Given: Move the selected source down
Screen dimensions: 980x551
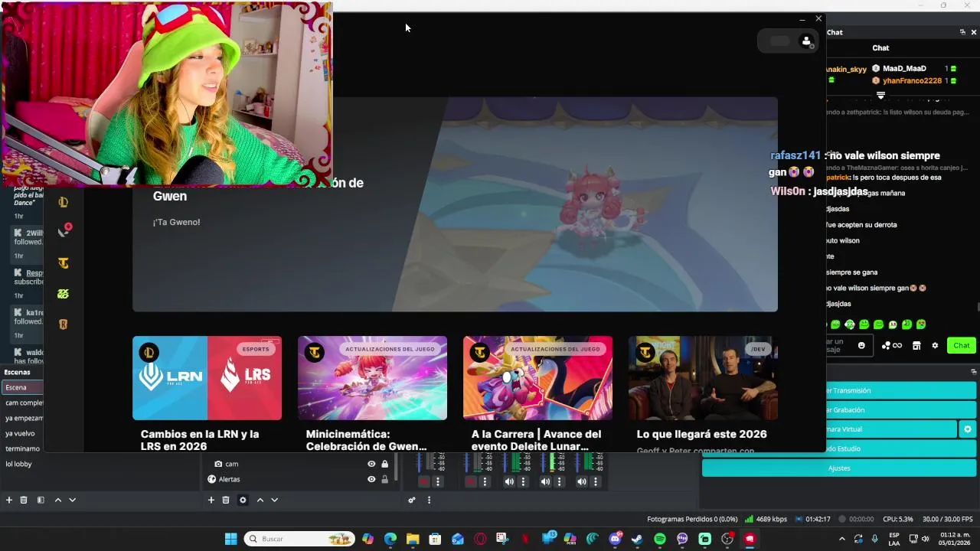Looking at the screenshot, I should tap(274, 500).
